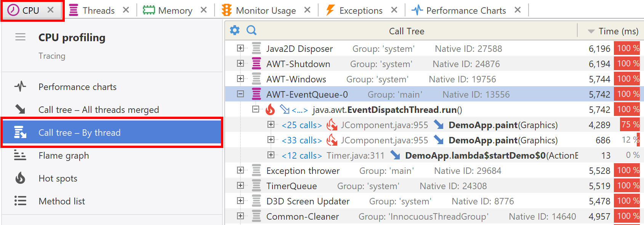Open the Flame graph view
Image resolution: width=644 pixels, height=225 pixels.
(112, 156)
